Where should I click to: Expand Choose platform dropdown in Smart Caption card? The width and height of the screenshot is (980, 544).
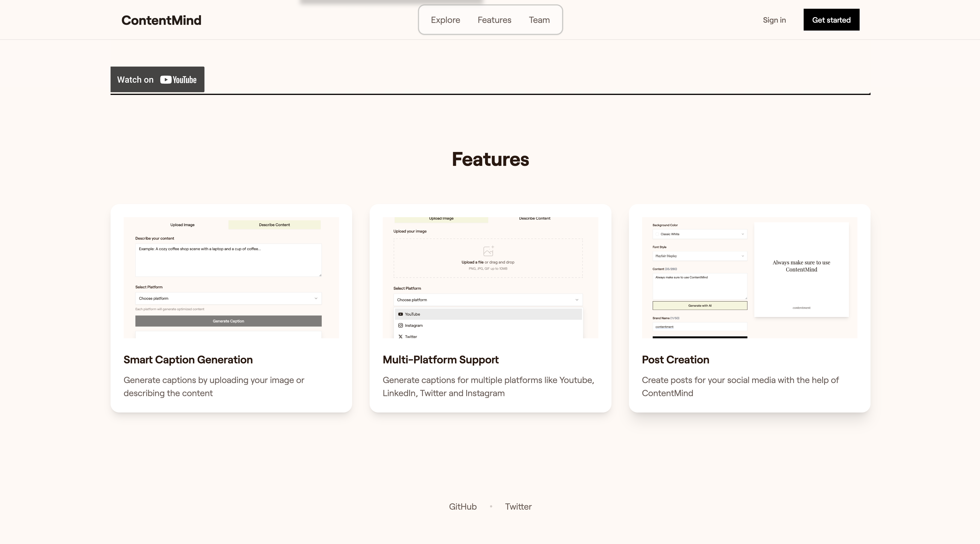228,298
